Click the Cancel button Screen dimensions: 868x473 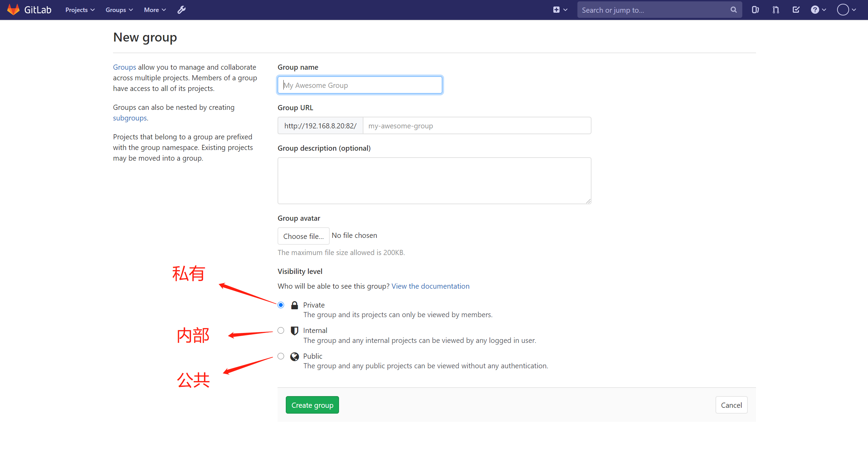(x=731, y=405)
